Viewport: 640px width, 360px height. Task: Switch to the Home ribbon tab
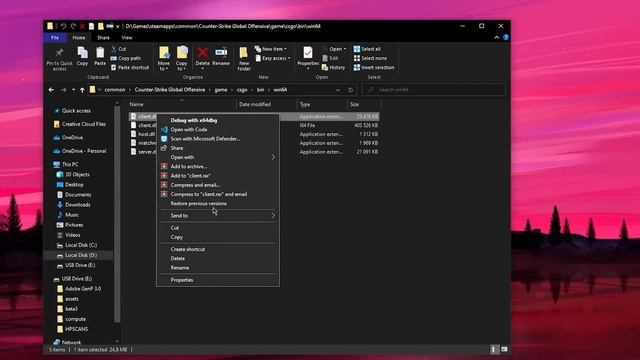pos(79,38)
